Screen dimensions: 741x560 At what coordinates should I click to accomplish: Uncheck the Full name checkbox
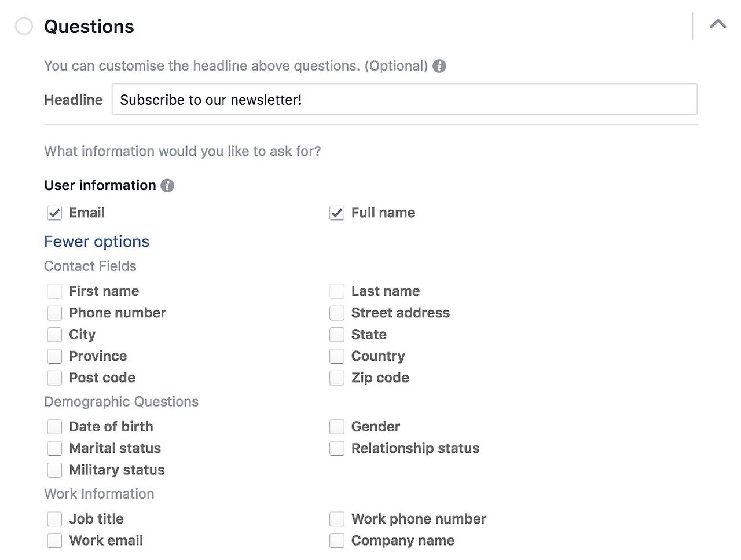point(337,213)
